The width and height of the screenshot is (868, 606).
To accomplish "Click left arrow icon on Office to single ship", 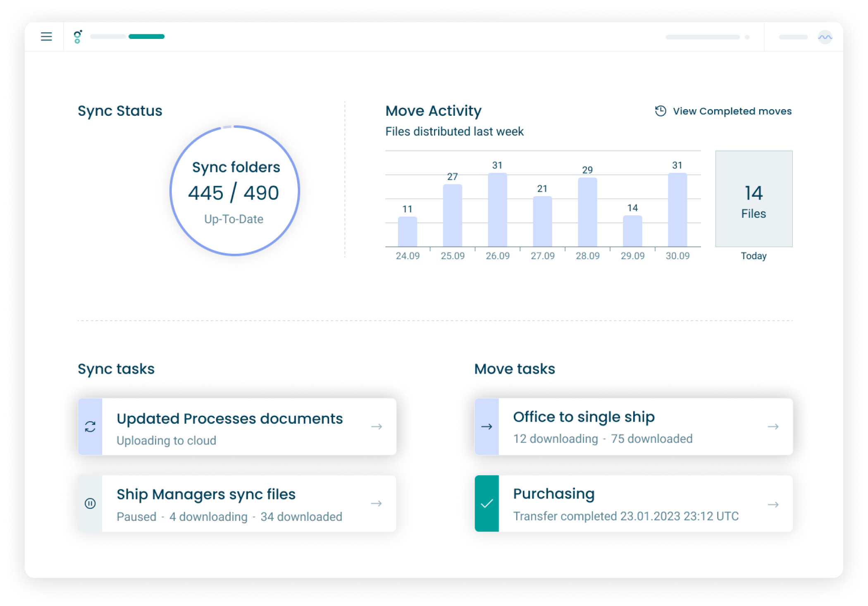I will point(486,427).
